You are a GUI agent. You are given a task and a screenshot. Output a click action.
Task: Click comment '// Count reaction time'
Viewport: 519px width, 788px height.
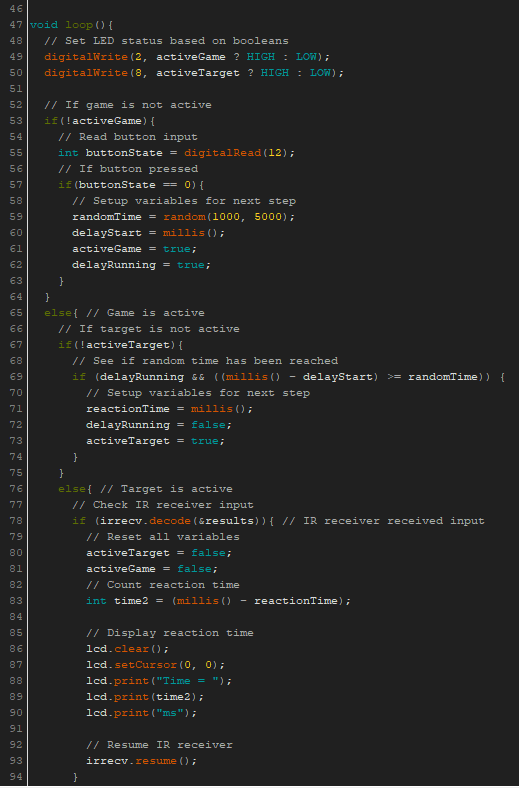coord(163,585)
